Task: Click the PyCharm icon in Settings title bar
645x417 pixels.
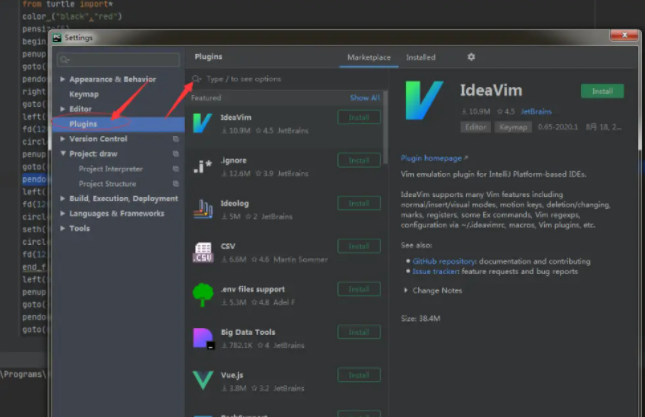Action: click(57, 38)
